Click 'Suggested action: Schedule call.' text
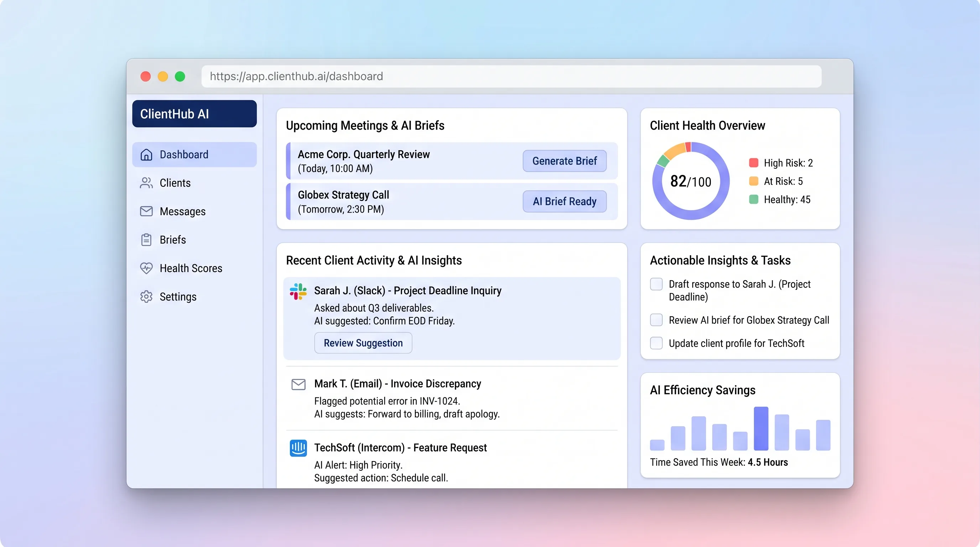This screenshot has height=547, width=980. pyautogui.click(x=381, y=478)
